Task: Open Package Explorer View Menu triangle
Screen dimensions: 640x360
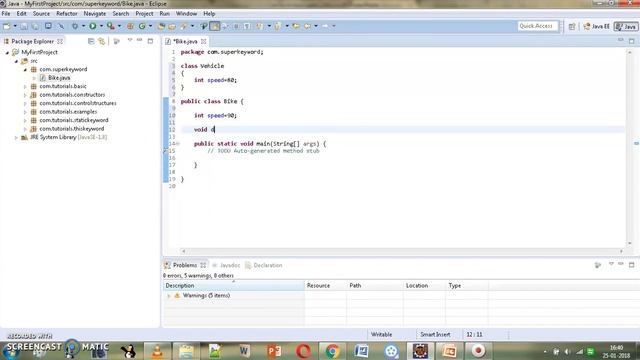Action: 130,40
